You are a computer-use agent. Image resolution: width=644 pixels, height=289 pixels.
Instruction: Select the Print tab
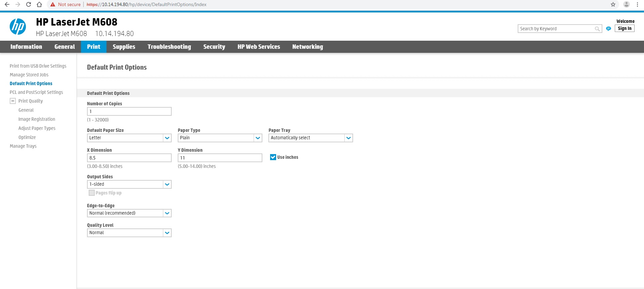(x=94, y=47)
